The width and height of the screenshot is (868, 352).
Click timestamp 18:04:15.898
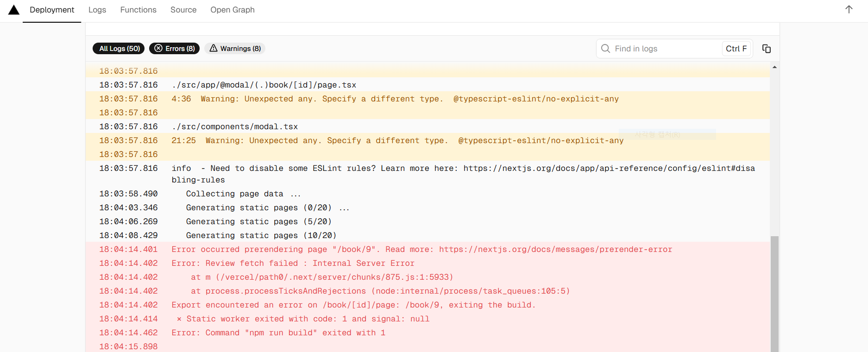point(128,346)
